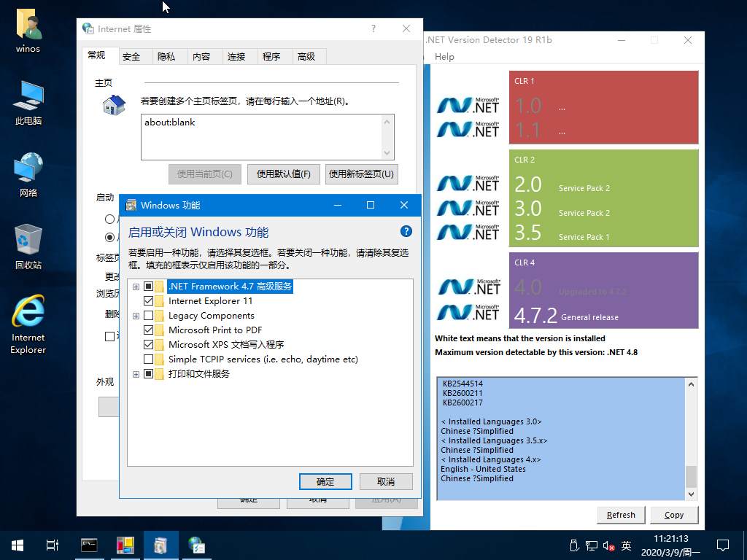
Task: Click 使用新标签页(U) button
Action: click(x=362, y=174)
